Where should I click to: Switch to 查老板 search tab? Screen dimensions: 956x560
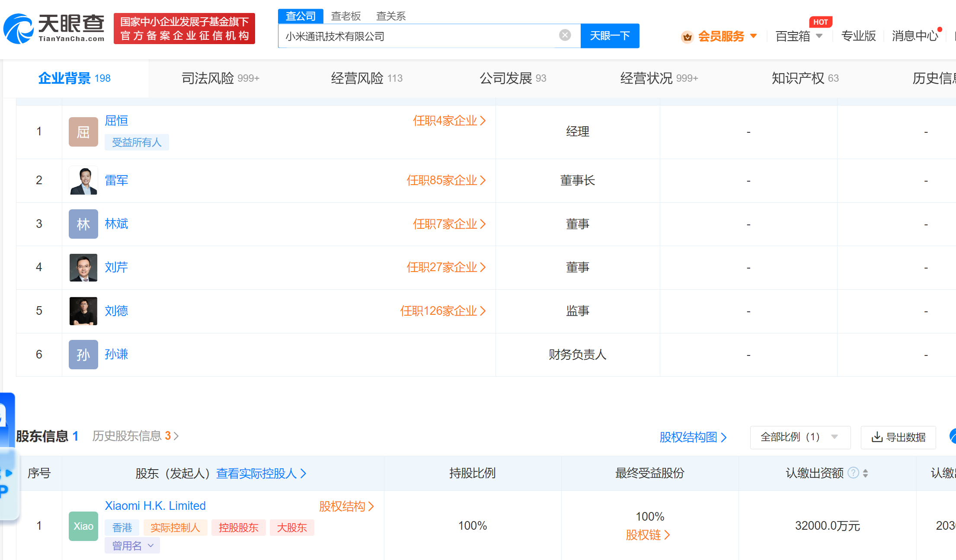click(x=346, y=16)
